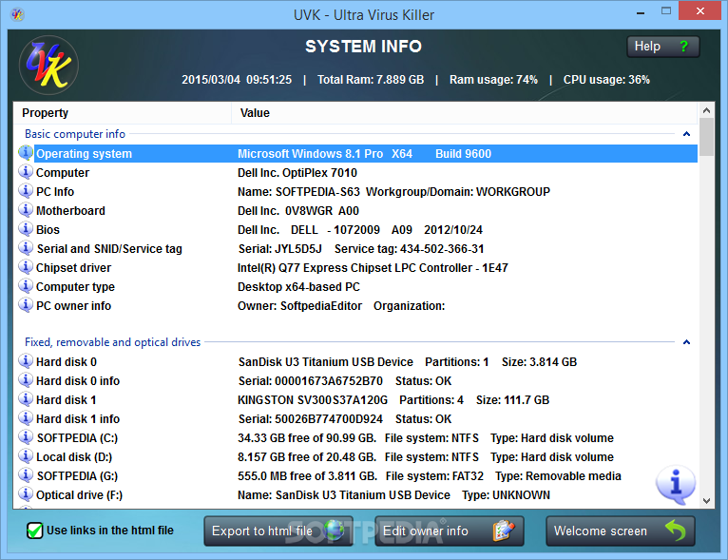Click the scrollbar down arrow

coord(707,500)
